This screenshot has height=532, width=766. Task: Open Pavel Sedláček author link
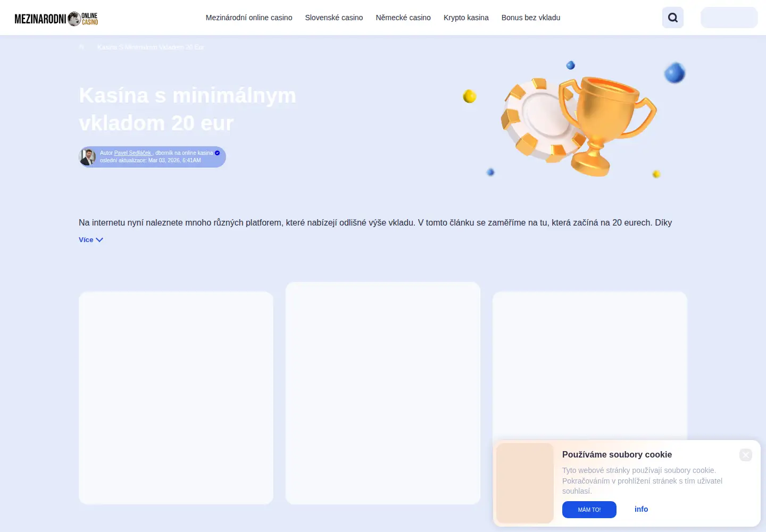click(x=132, y=153)
